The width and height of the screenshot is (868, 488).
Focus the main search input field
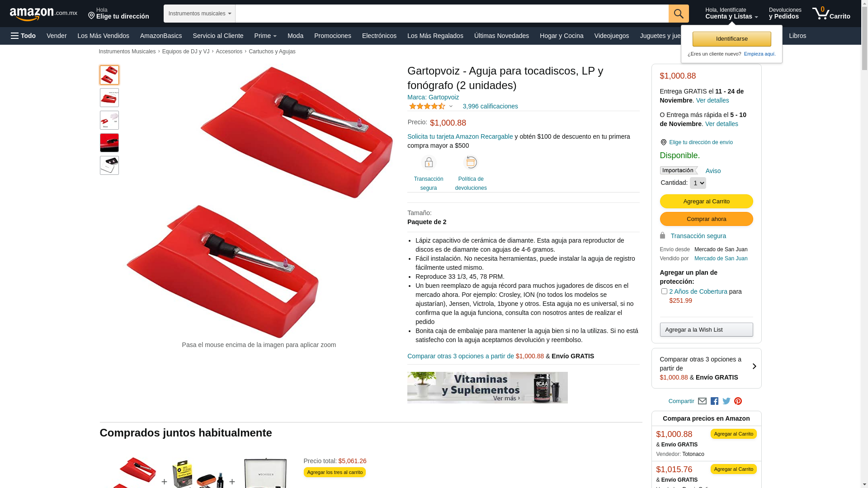(452, 14)
